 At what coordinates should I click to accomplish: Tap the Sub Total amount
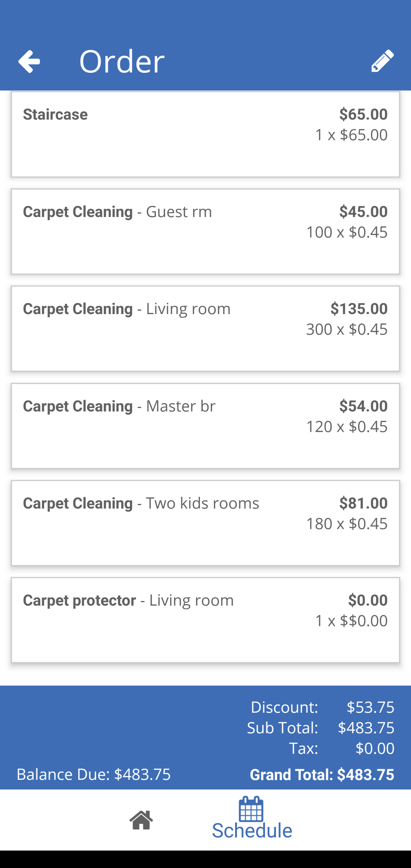[366, 728]
